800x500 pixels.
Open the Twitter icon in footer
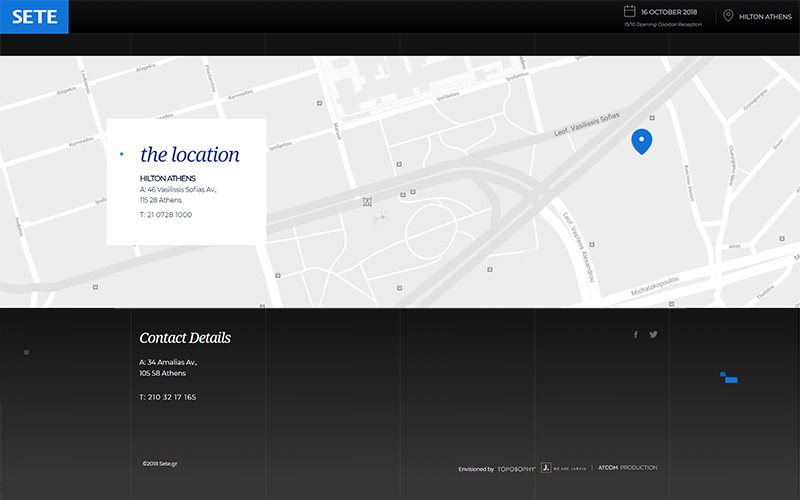pyautogui.click(x=653, y=335)
